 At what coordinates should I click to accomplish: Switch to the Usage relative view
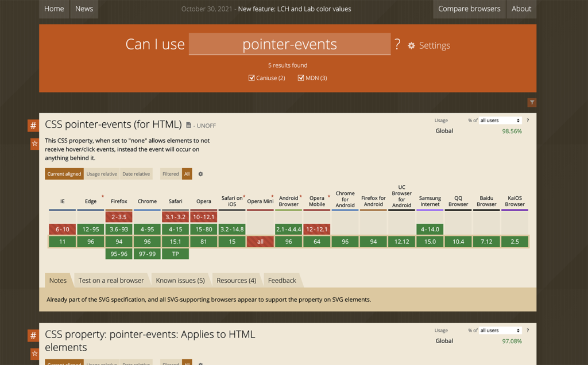click(102, 173)
